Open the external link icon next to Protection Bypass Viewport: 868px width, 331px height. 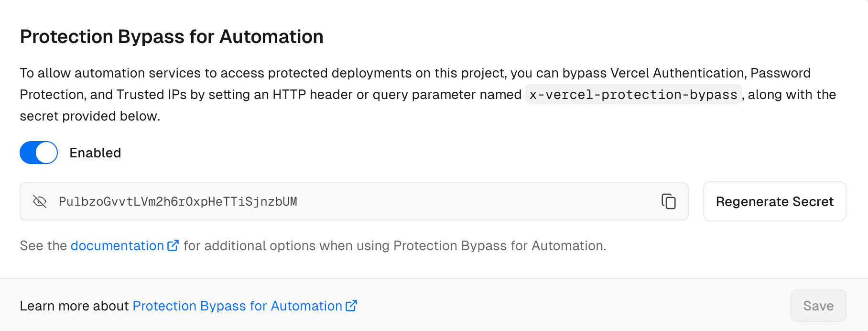[352, 305]
